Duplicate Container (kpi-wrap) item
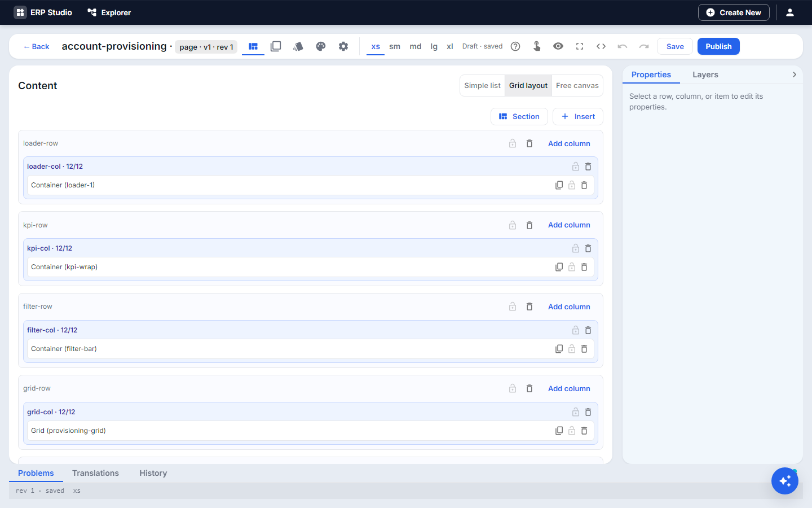Image resolution: width=812 pixels, height=508 pixels. coord(559,267)
